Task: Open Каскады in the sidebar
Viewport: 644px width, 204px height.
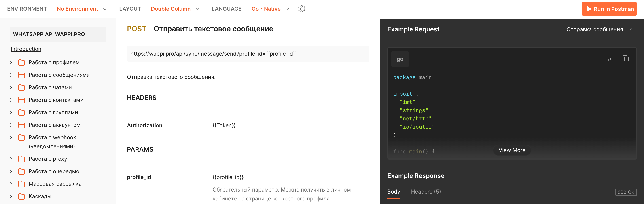Action: 40,196
